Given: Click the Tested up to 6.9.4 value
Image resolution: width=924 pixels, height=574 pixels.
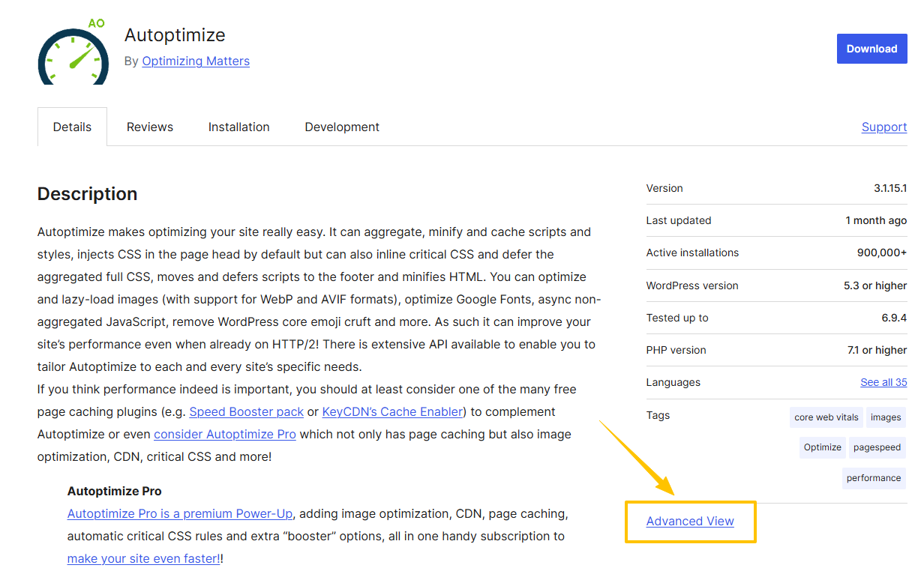Looking at the screenshot, I should pos(893,318).
